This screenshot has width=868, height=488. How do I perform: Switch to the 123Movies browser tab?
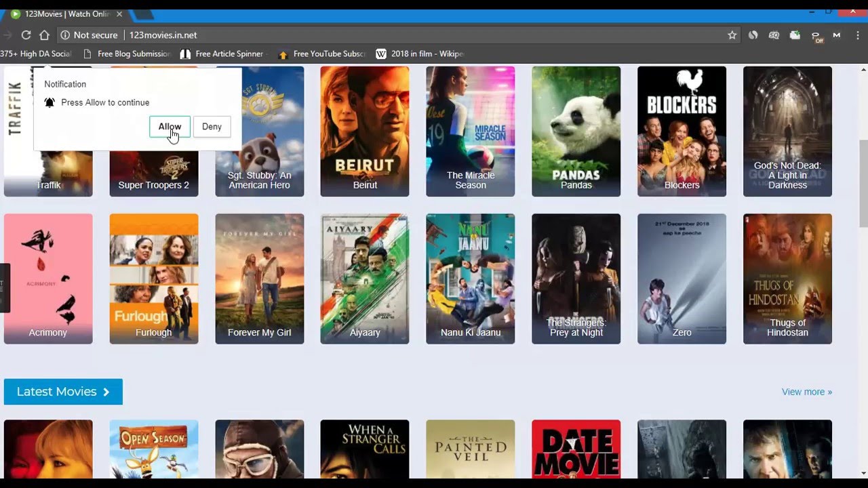tap(61, 12)
